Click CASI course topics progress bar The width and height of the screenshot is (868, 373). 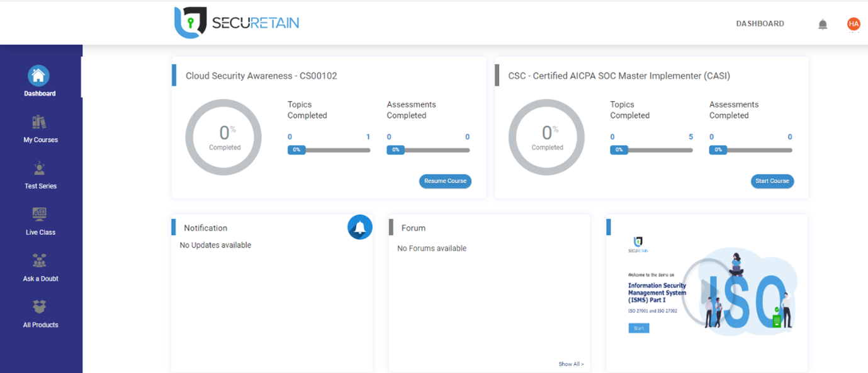click(x=651, y=150)
